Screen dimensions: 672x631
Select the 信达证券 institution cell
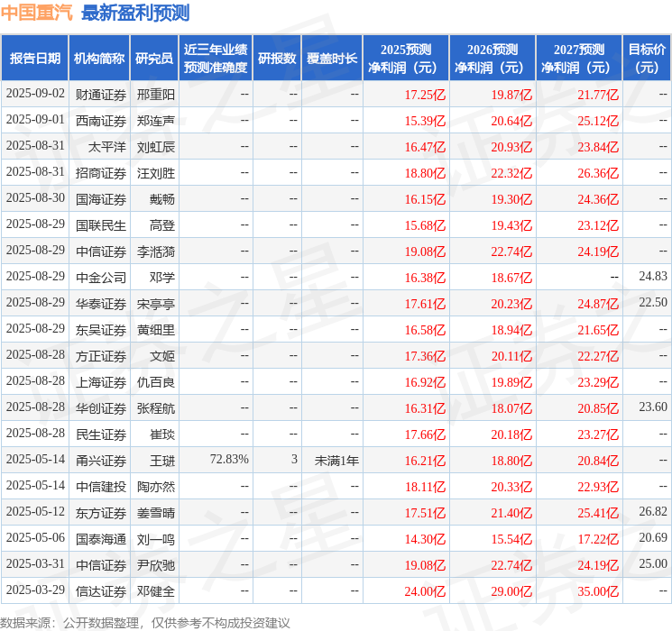point(101,591)
